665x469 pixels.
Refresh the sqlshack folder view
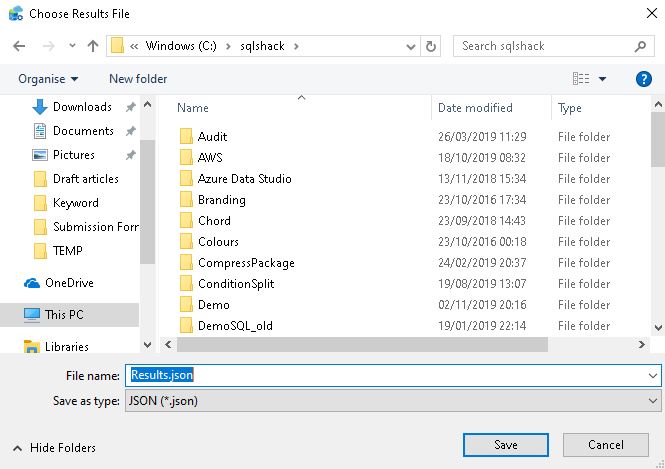[x=431, y=46]
